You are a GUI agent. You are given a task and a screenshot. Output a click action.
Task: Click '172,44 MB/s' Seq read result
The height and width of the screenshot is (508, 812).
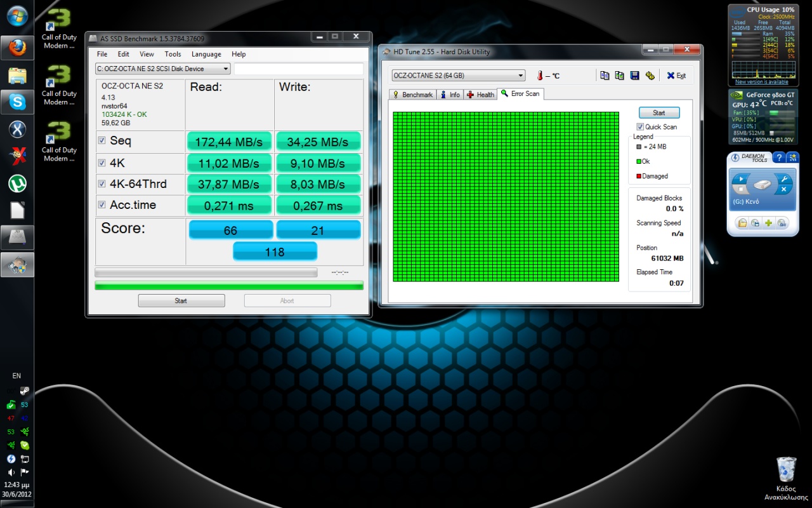pos(229,142)
